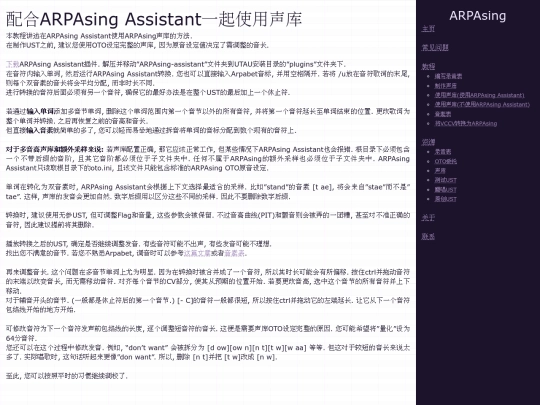Click the ARPAsing site title

tap(478, 16)
